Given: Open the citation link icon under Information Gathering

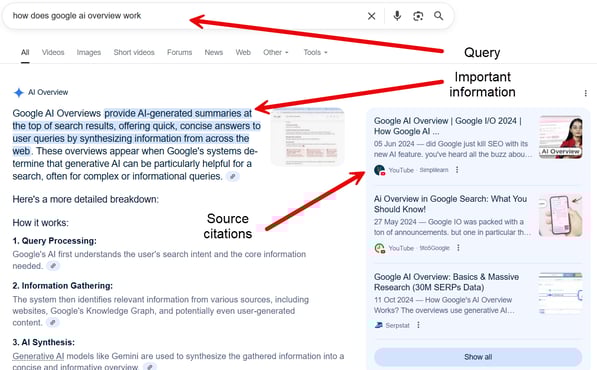Looking at the screenshot, I should pyautogui.click(x=53, y=323).
